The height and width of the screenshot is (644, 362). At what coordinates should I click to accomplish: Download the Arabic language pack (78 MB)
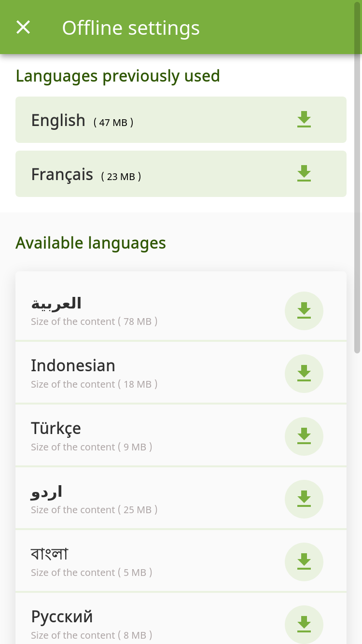tap(304, 311)
